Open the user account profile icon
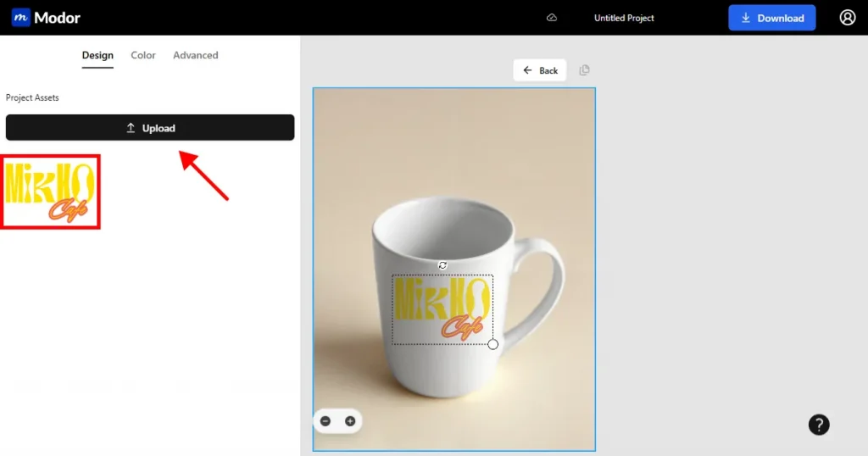 tap(847, 18)
